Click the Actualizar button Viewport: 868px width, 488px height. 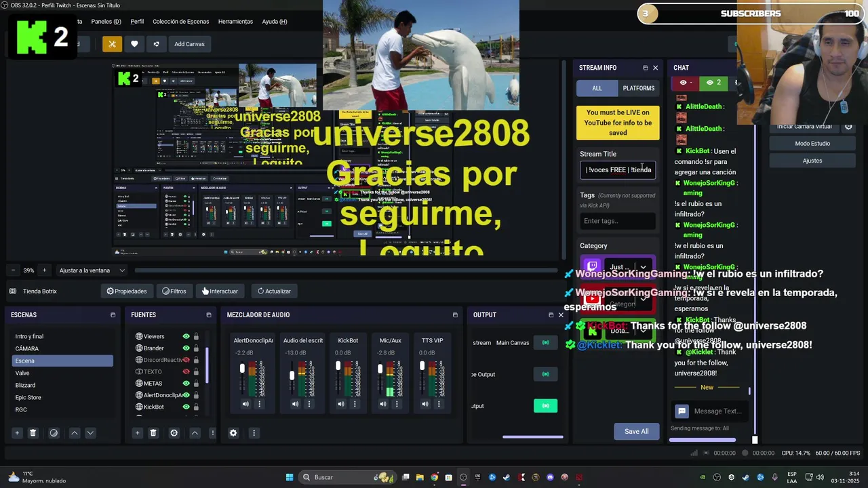(x=274, y=291)
